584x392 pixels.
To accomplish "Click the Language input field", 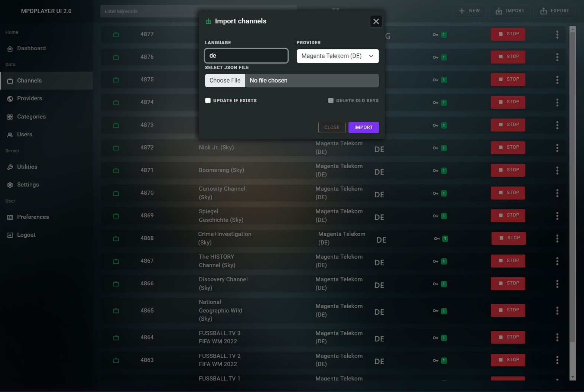I will coord(246,56).
